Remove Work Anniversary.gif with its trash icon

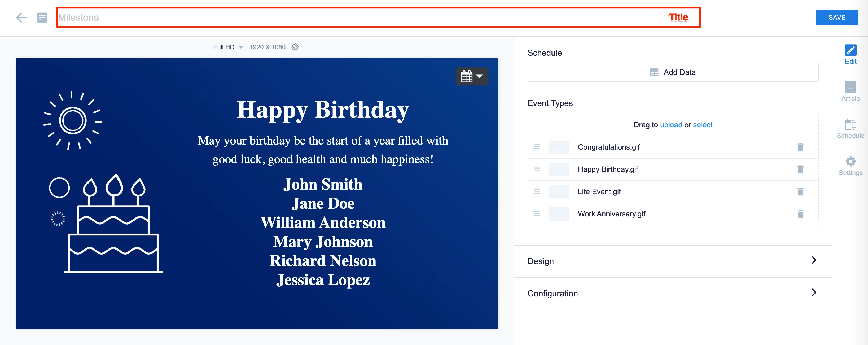click(x=800, y=214)
